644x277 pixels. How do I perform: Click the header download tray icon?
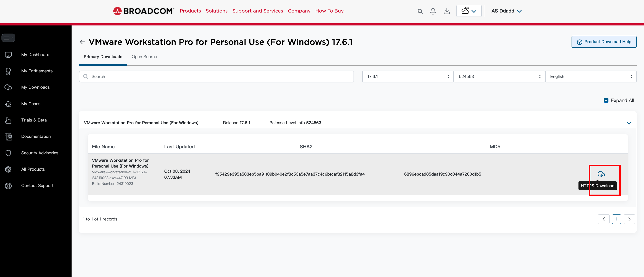[447, 11]
